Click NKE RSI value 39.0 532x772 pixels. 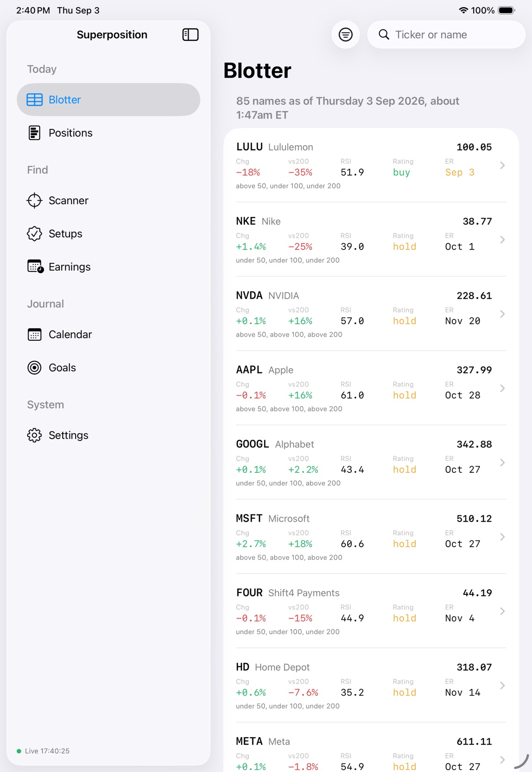(352, 247)
